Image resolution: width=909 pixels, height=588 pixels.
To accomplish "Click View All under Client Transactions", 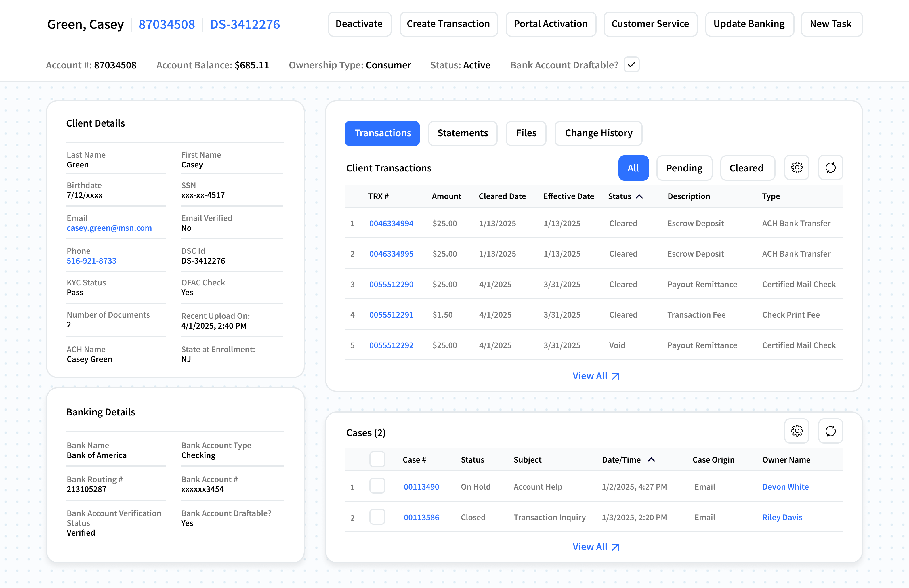I will point(595,376).
